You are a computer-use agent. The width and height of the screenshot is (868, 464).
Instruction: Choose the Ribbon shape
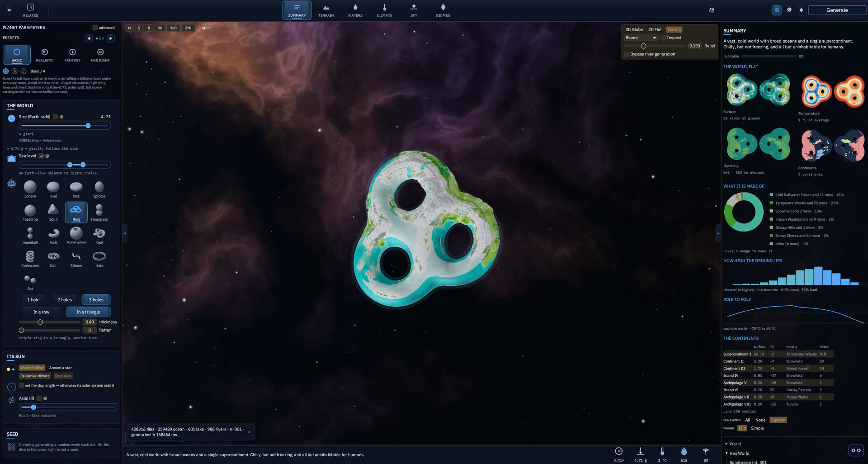(76, 258)
